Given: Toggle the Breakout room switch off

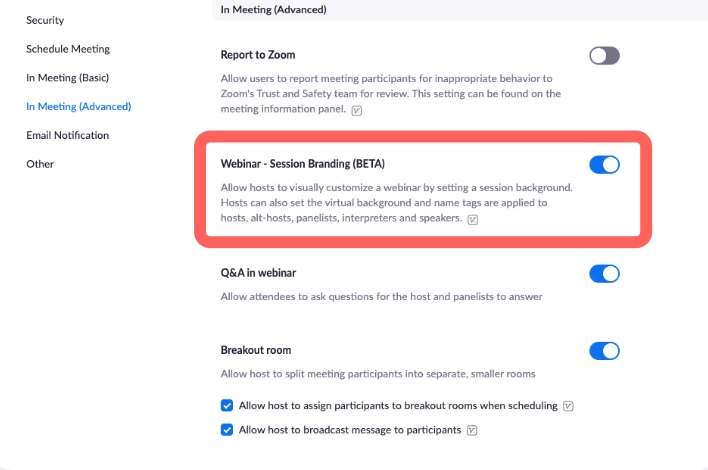Looking at the screenshot, I should [x=604, y=351].
